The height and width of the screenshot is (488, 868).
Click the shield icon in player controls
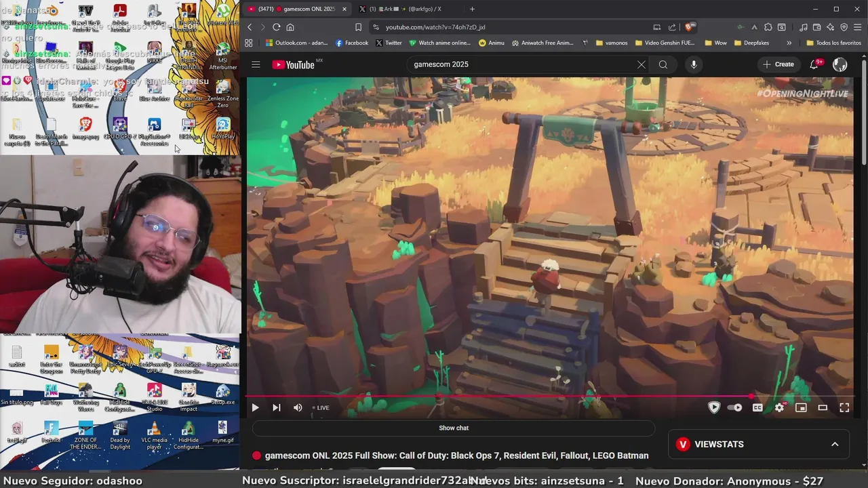click(713, 407)
